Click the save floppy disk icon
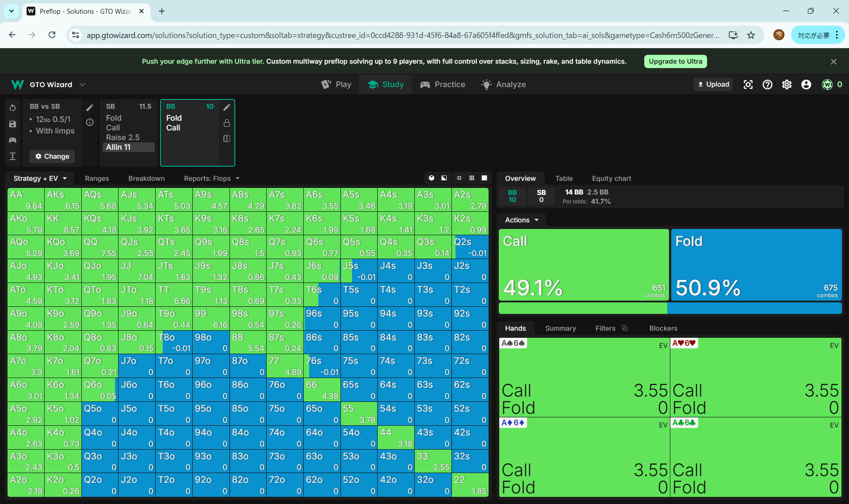The height and width of the screenshot is (504, 849). coord(12,124)
